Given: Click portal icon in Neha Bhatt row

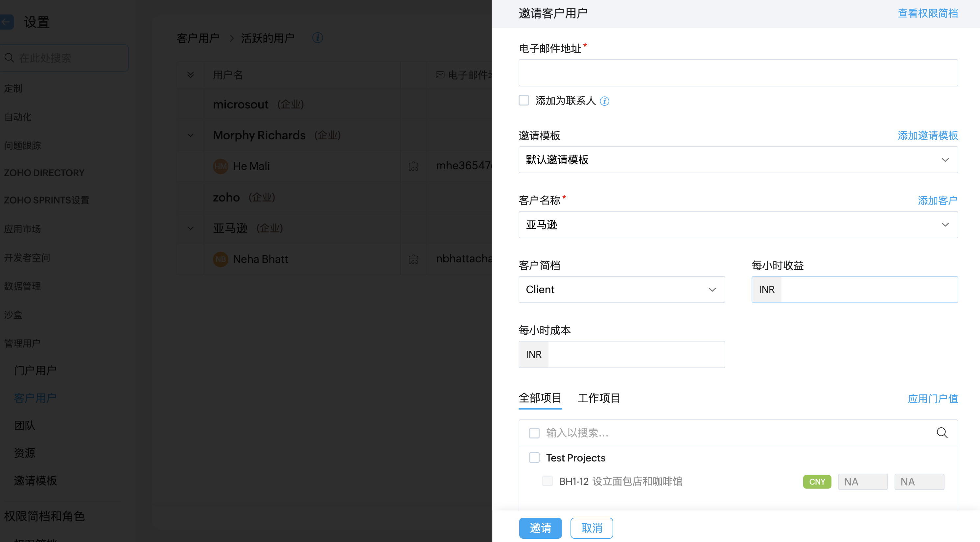Looking at the screenshot, I should pyautogui.click(x=413, y=259).
